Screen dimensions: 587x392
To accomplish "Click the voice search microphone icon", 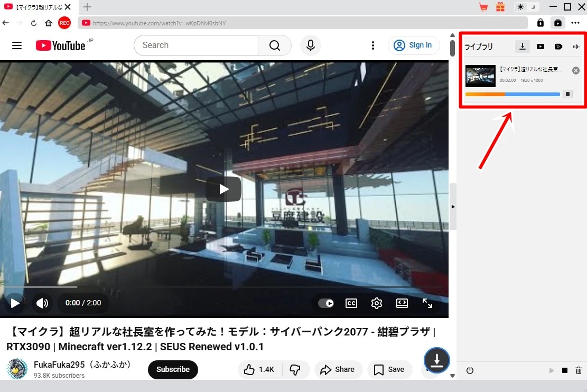I will (311, 45).
